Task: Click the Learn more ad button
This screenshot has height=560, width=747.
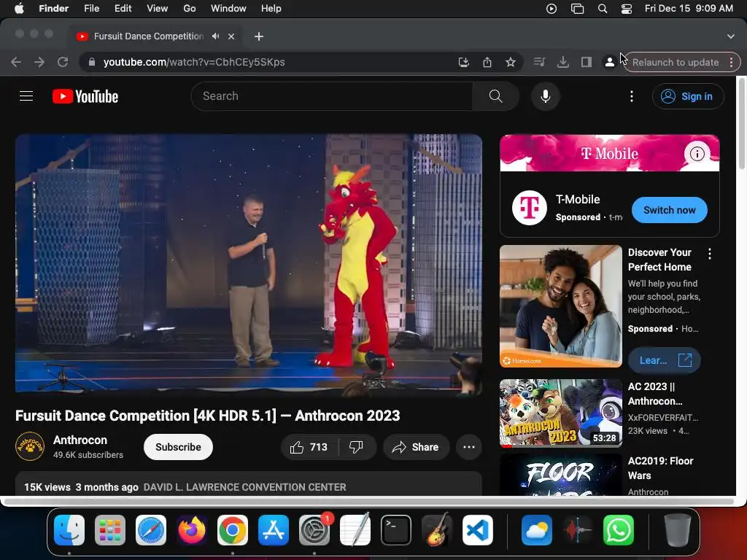Action: click(664, 360)
